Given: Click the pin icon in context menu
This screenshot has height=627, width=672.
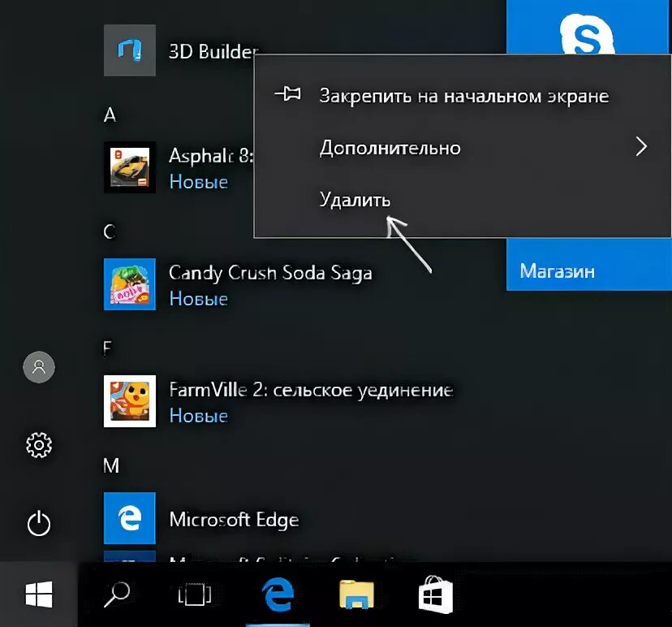Looking at the screenshot, I should point(287,93).
